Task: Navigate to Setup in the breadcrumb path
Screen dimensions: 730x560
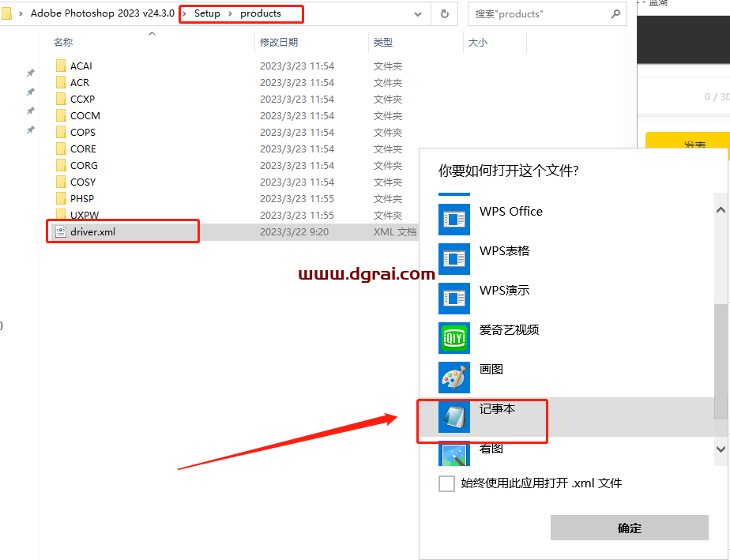Action: 207,13
